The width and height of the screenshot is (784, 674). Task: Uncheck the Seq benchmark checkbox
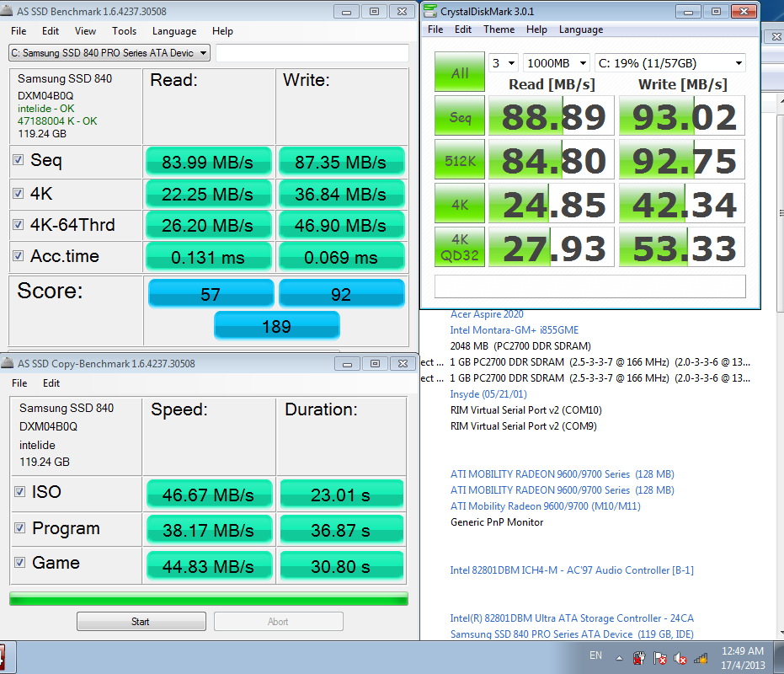click(x=19, y=160)
